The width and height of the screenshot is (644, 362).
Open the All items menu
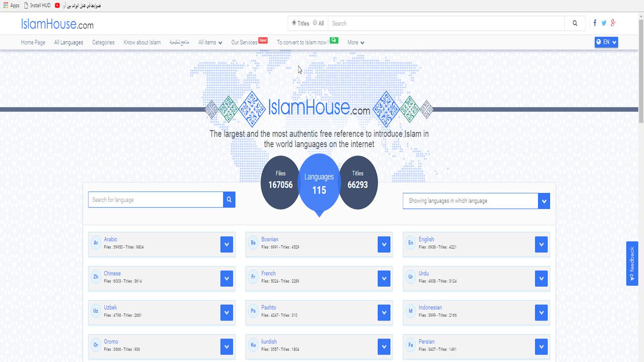pyautogui.click(x=210, y=42)
